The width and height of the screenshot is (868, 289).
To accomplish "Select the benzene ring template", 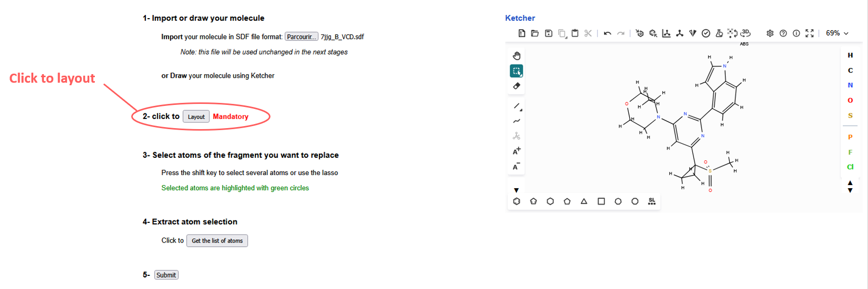I will click(x=516, y=201).
